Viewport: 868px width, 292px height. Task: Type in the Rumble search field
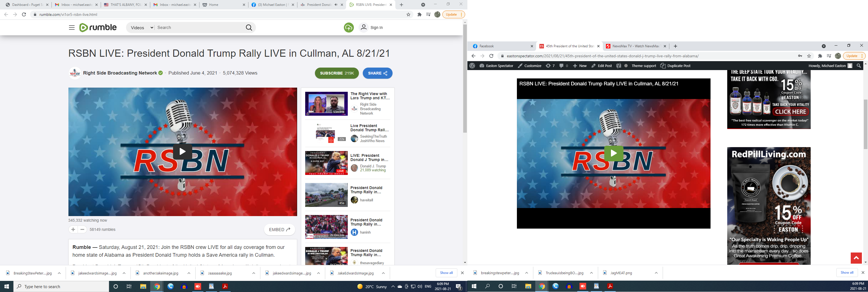pos(199,28)
